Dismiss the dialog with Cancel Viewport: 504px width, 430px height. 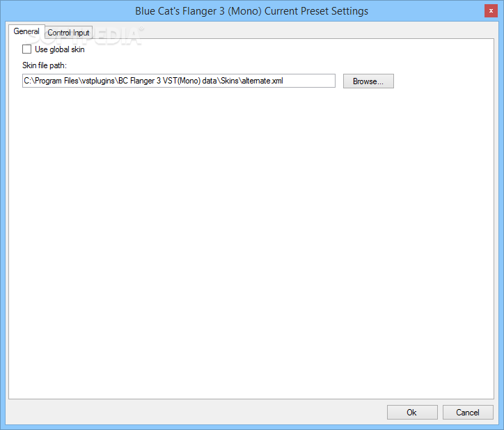[468, 413]
